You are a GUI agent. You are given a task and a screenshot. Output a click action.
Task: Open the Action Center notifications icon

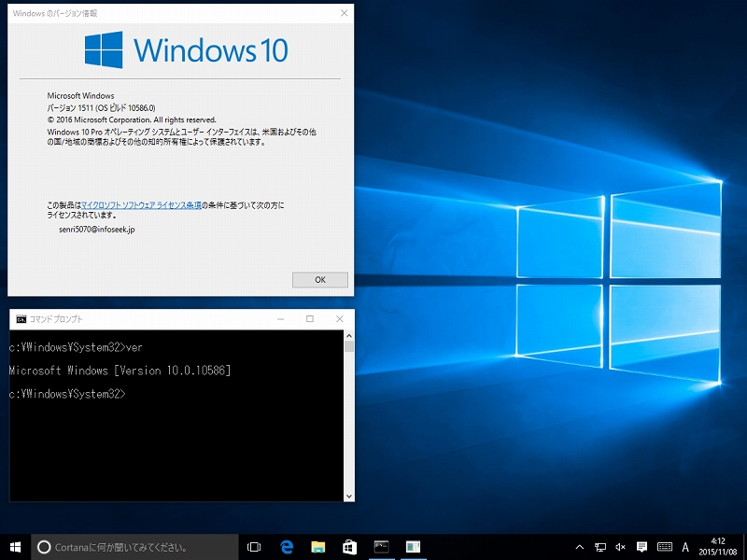pos(641,547)
